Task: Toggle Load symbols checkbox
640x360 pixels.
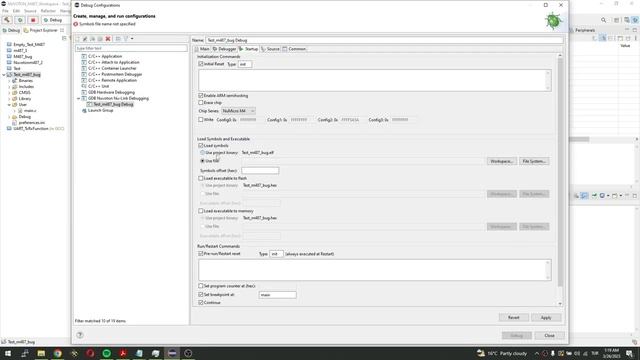Action: [200, 146]
